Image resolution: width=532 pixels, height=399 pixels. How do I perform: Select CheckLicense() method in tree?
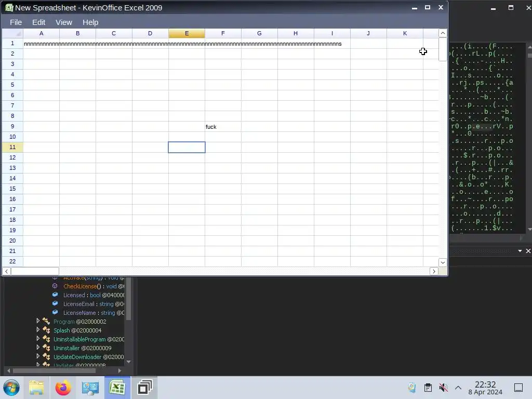coord(94,286)
